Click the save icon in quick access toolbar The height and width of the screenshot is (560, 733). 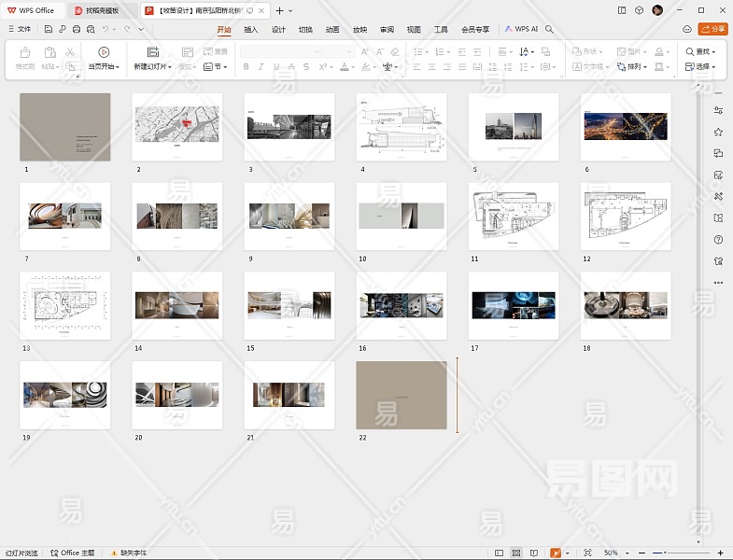click(x=49, y=29)
